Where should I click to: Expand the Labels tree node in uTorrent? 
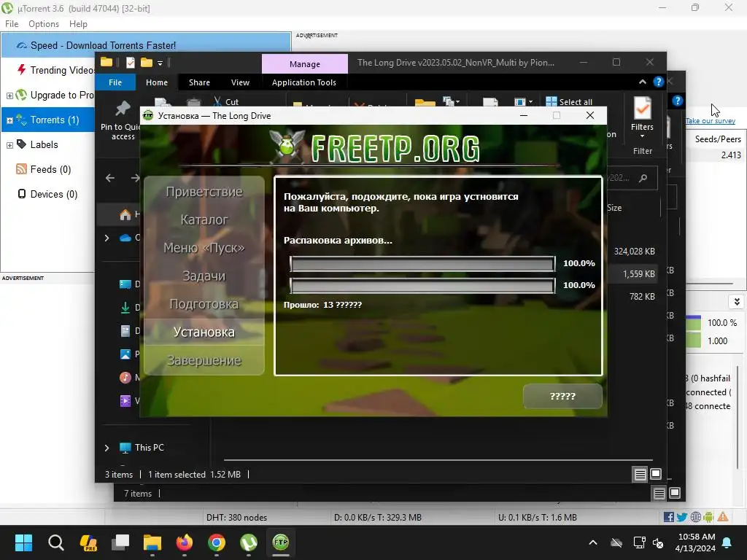tap(9, 145)
